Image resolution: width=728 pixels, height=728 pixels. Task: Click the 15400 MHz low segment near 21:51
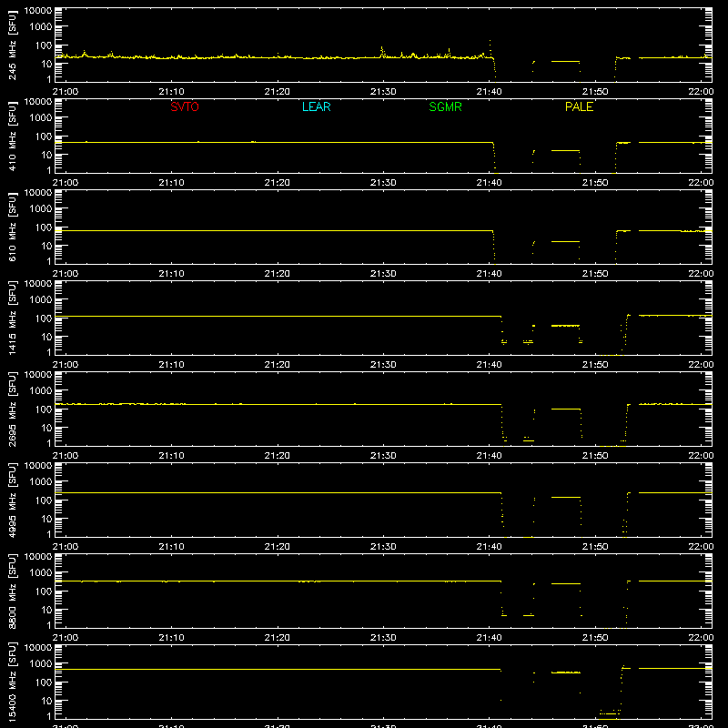point(610,713)
